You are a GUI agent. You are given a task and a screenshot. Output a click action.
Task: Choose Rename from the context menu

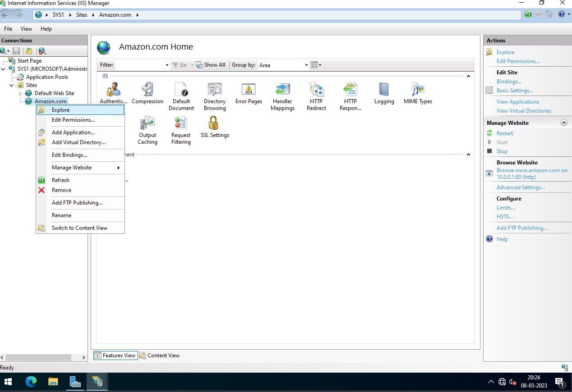point(80,215)
